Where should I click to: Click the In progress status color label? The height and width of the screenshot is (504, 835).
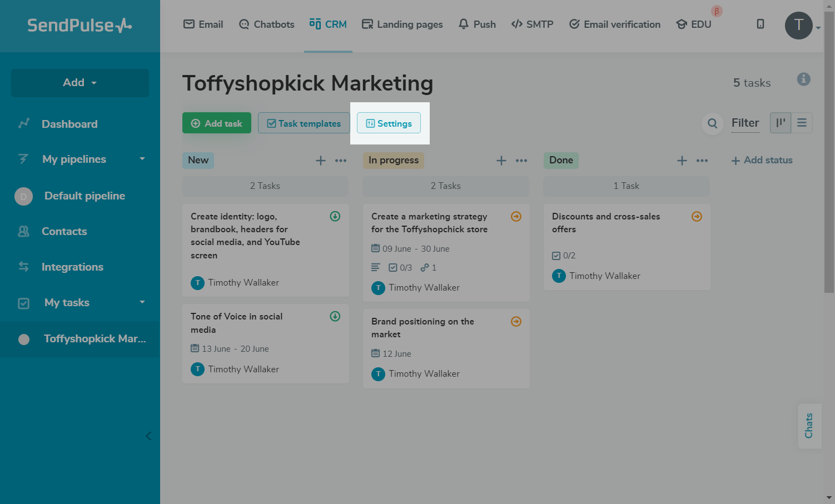point(394,160)
